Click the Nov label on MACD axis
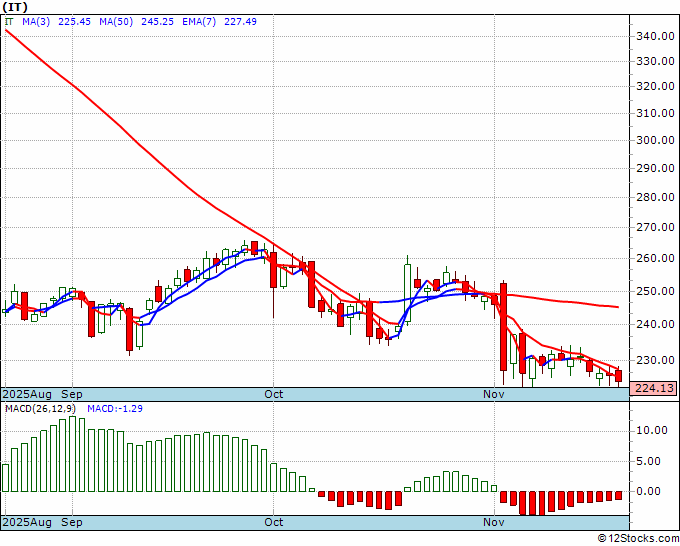680x546 pixels. 494,522
